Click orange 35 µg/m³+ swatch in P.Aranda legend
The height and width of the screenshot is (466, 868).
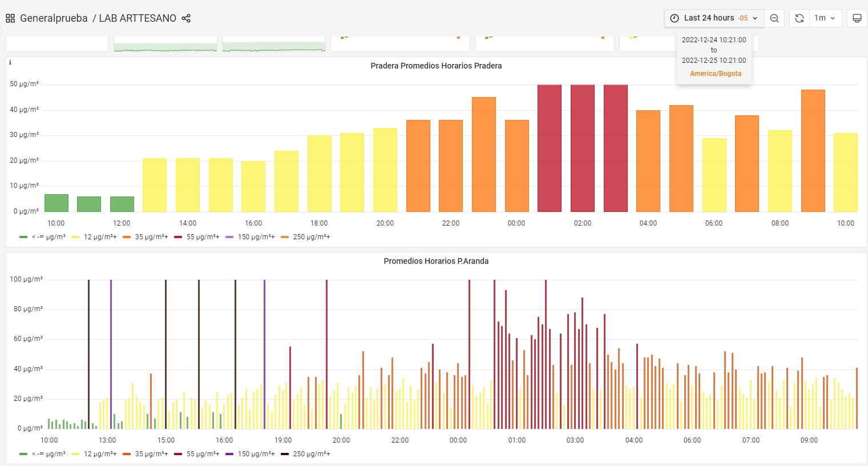[127, 454]
